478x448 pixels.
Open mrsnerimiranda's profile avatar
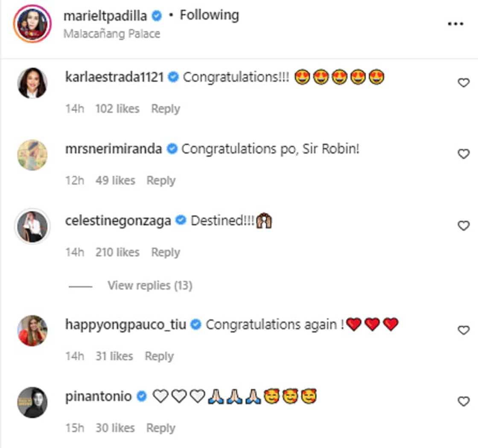pyautogui.click(x=32, y=154)
